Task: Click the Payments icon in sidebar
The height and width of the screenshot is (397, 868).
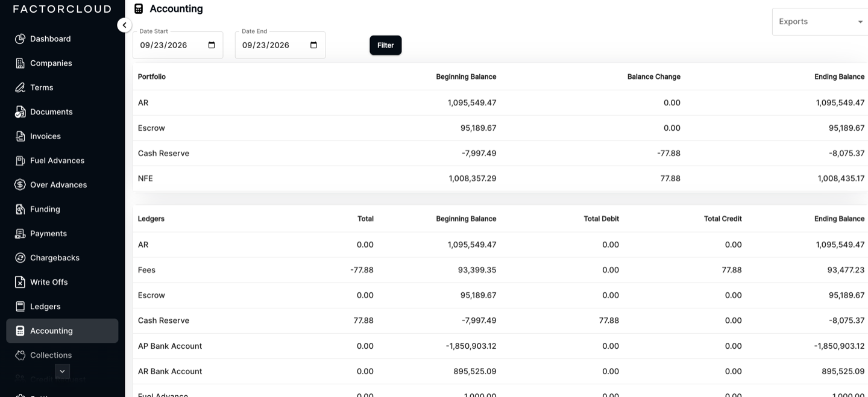Action: [20, 233]
